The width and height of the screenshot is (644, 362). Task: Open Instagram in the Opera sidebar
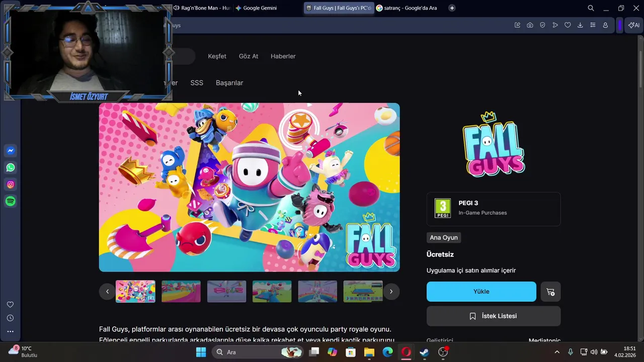tap(10, 185)
